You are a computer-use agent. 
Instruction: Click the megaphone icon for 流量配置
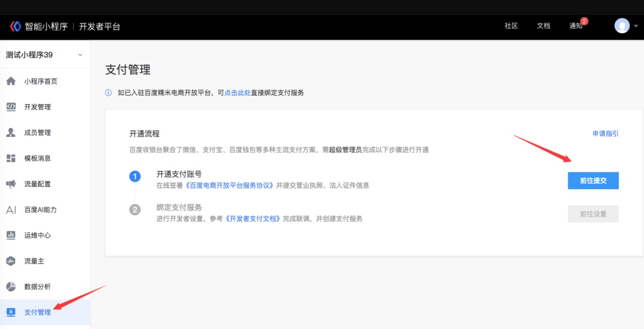pyautogui.click(x=11, y=184)
